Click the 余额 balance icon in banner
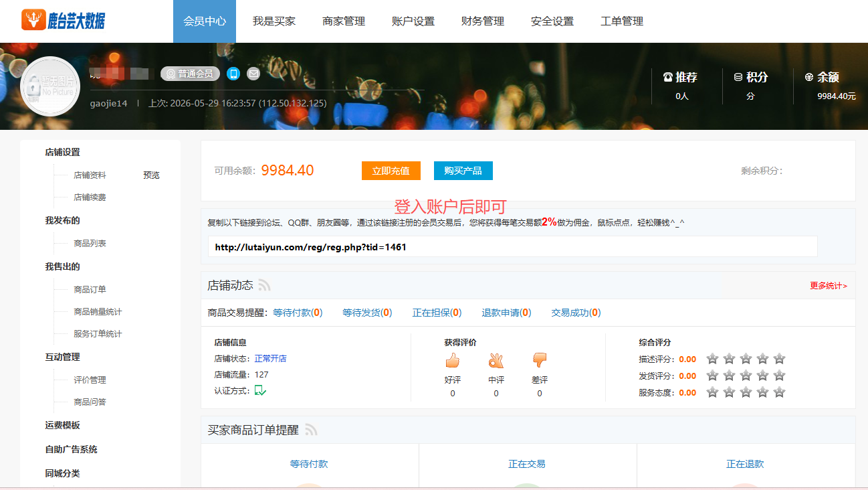Image resolution: width=868 pixels, height=490 pixels. (x=809, y=77)
